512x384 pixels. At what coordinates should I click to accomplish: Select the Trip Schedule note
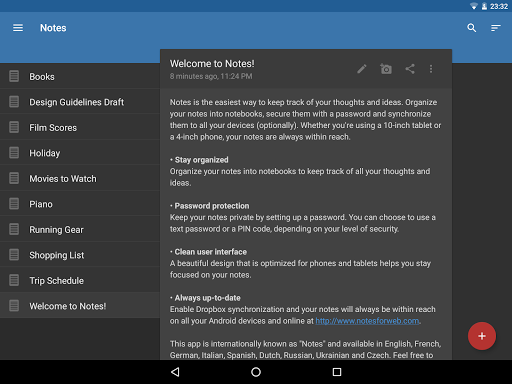click(x=80, y=281)
